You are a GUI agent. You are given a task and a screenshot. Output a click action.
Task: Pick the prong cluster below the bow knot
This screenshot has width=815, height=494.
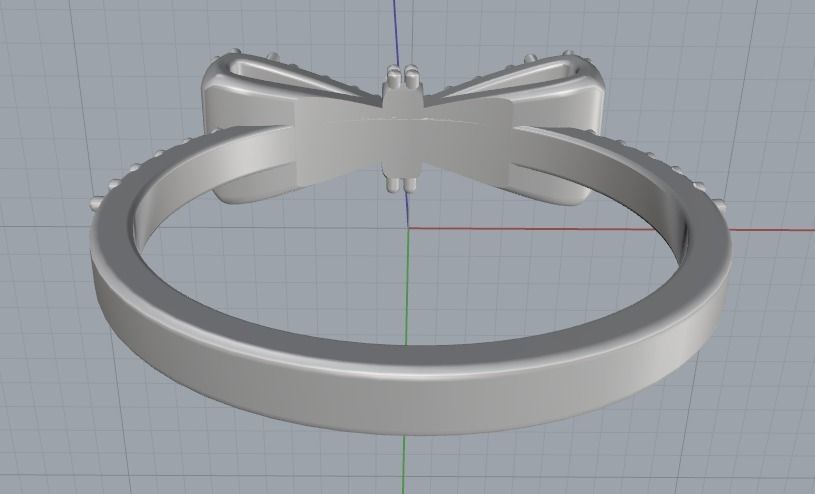[x=402, y=185]
